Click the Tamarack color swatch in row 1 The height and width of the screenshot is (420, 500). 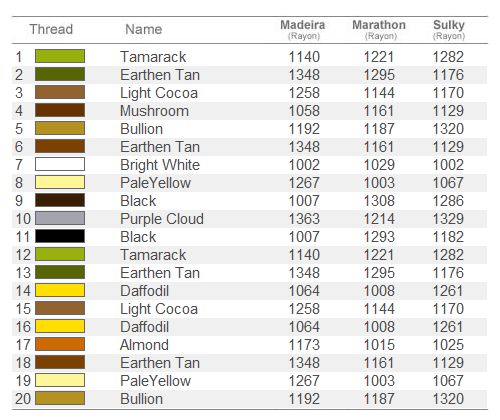pos(60,56)
